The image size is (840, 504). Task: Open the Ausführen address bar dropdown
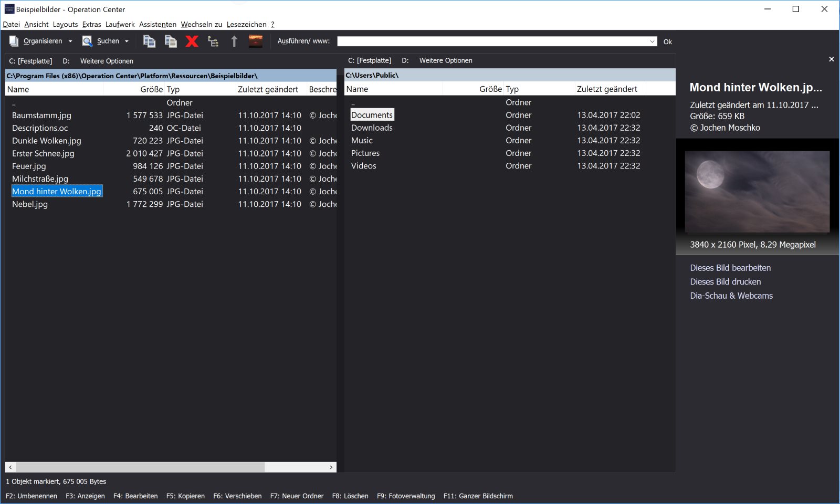coord(652,41)
